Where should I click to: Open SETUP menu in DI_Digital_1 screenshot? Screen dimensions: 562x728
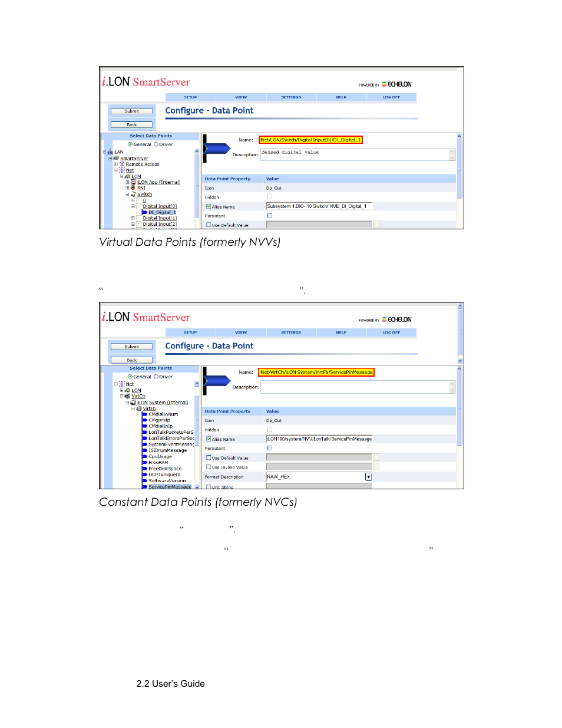(190, 97)
